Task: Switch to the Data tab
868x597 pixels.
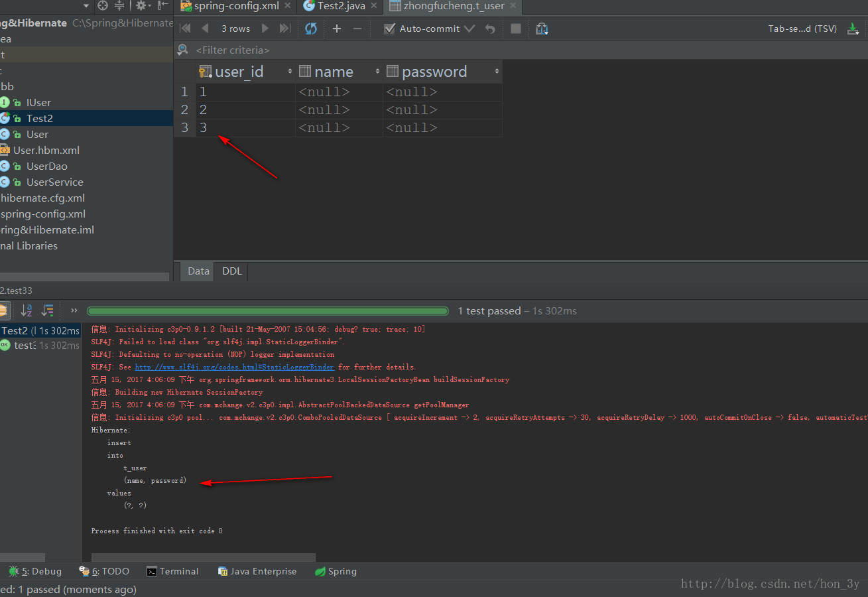Action: 198,271
